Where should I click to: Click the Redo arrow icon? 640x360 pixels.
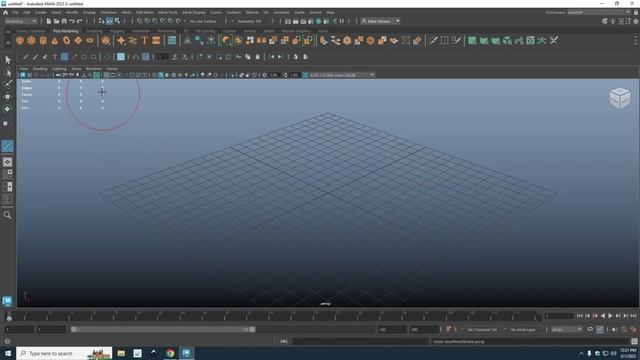click(x=80, y=21)
